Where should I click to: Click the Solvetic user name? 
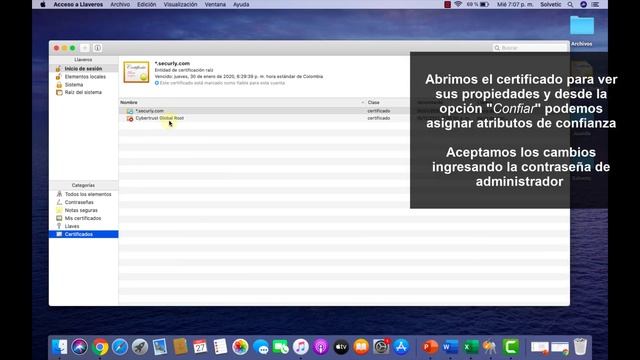[x=551, y=4]
